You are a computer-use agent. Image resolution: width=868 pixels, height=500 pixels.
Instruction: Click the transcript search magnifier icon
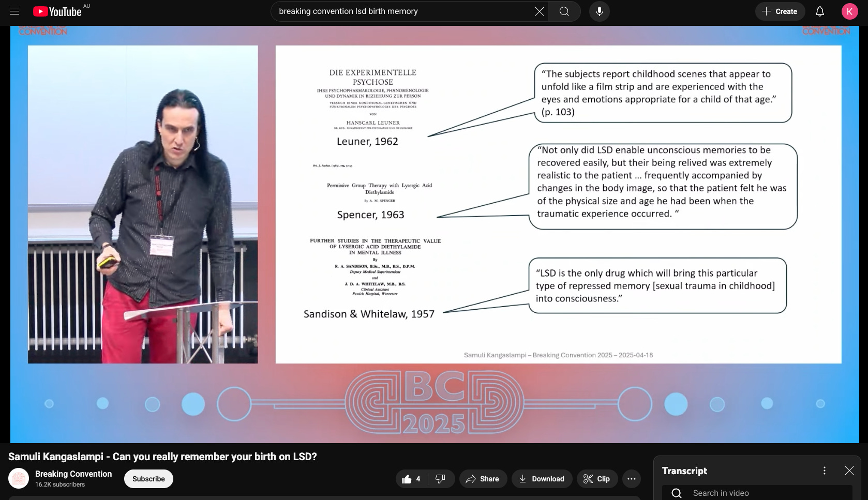(676, 493)
